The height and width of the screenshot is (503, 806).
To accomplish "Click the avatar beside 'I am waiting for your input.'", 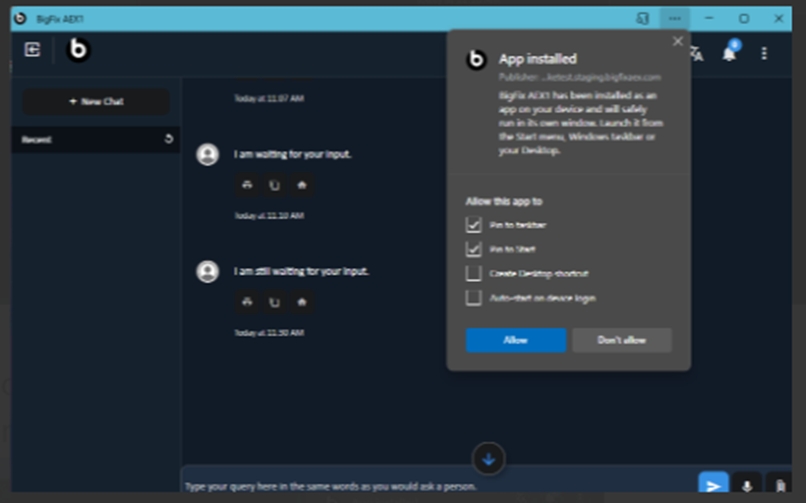I will pyautogui.click(x=208, y=155).
